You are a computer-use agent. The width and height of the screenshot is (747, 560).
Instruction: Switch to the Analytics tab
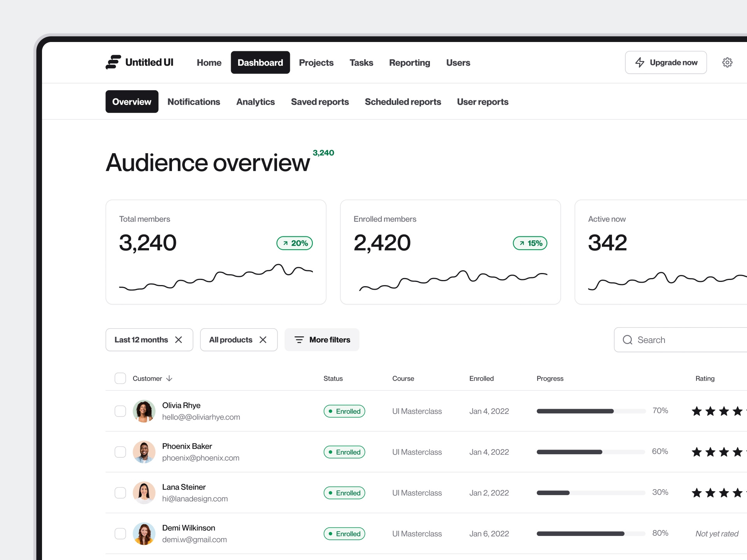click(255, 102)
